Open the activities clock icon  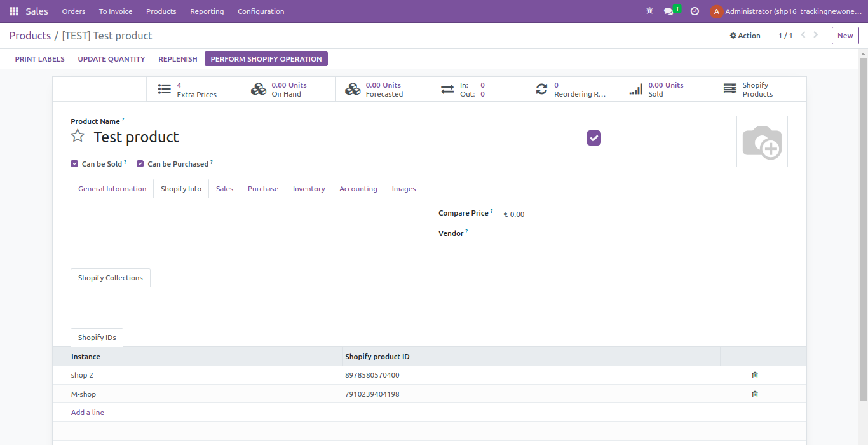(695, 11)
